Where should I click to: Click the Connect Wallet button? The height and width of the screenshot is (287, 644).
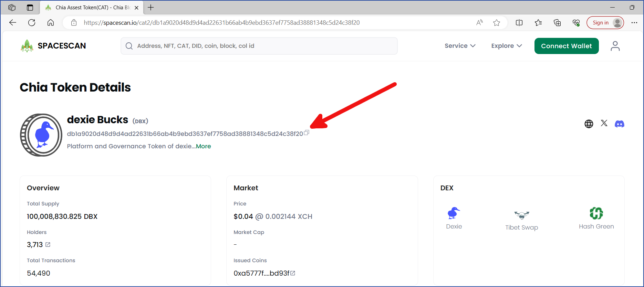click(x=567, y=46)
